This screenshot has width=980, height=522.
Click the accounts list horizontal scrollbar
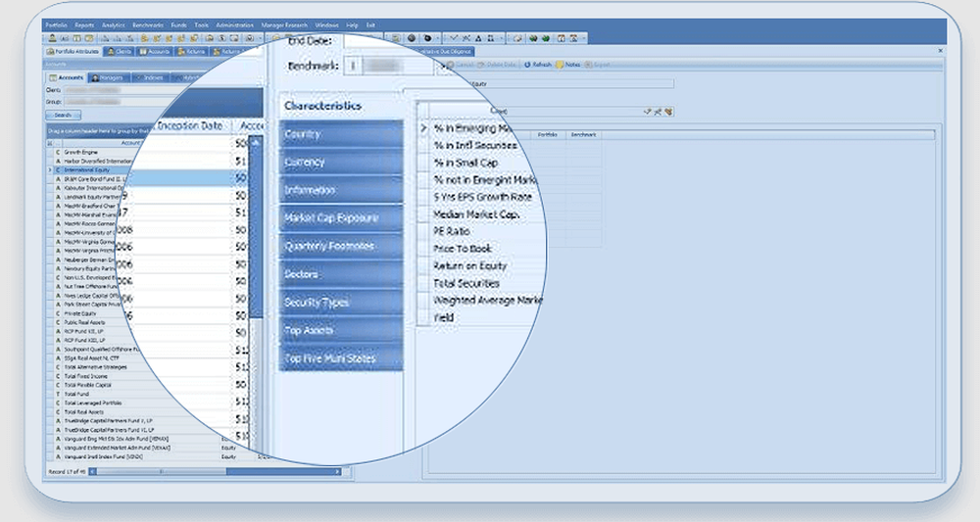point(216,472)
